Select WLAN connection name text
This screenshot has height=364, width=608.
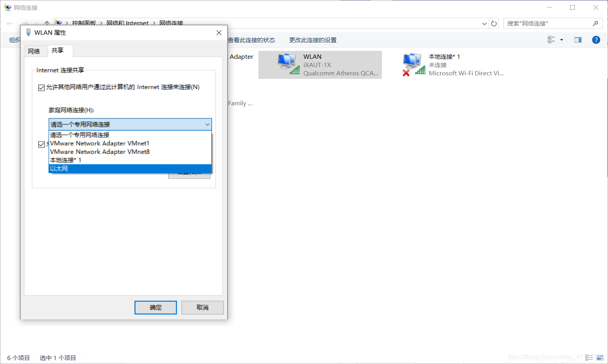(x=312, y=57)
